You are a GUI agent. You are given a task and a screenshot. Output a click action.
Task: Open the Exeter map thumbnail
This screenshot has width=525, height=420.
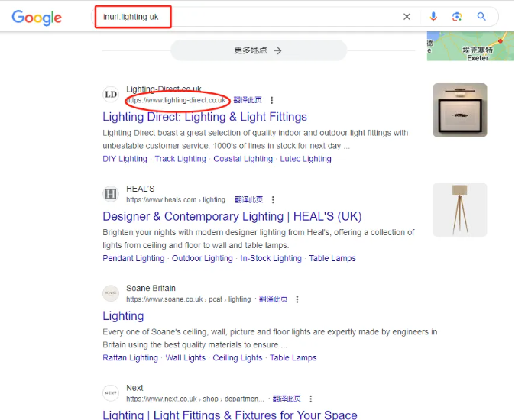(x=471, y=46)
